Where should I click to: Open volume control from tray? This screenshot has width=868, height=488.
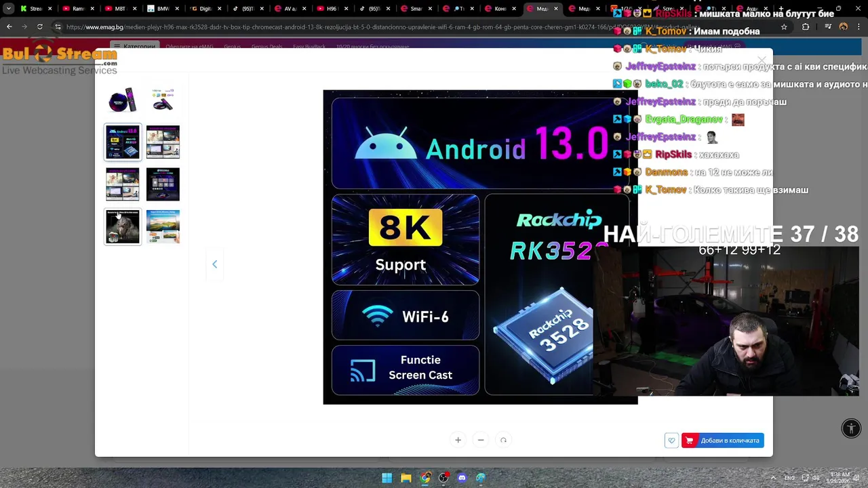tap(816, 478)
